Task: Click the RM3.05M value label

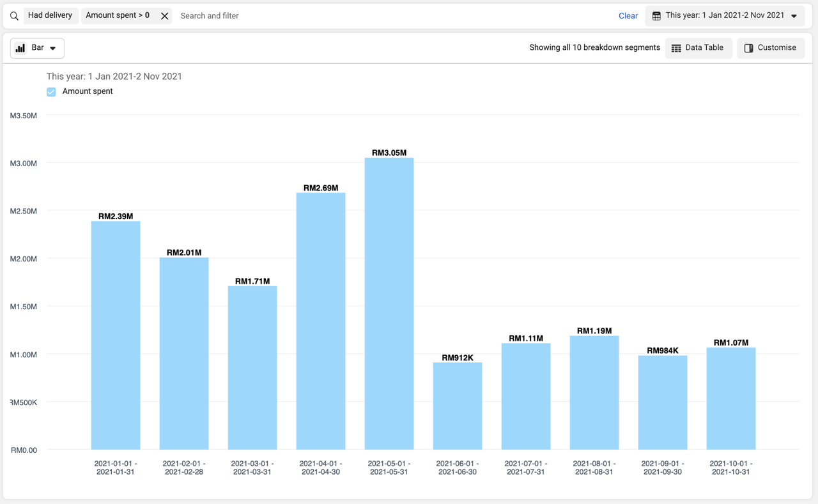Action: (x=389, y=153)
